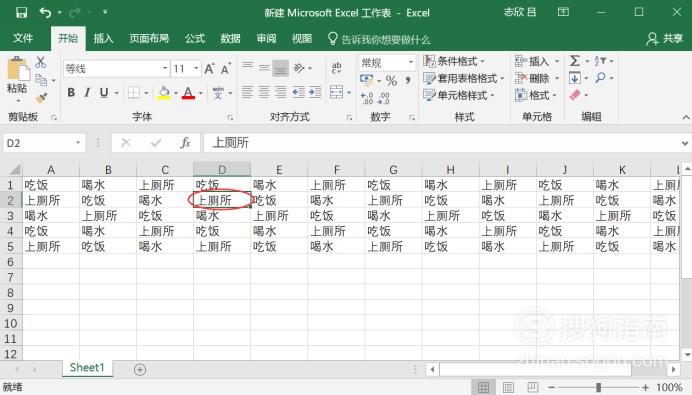Click the AutoSum sigma icon
Viewport: 692px width, 395px height.
tap(575, 61)
